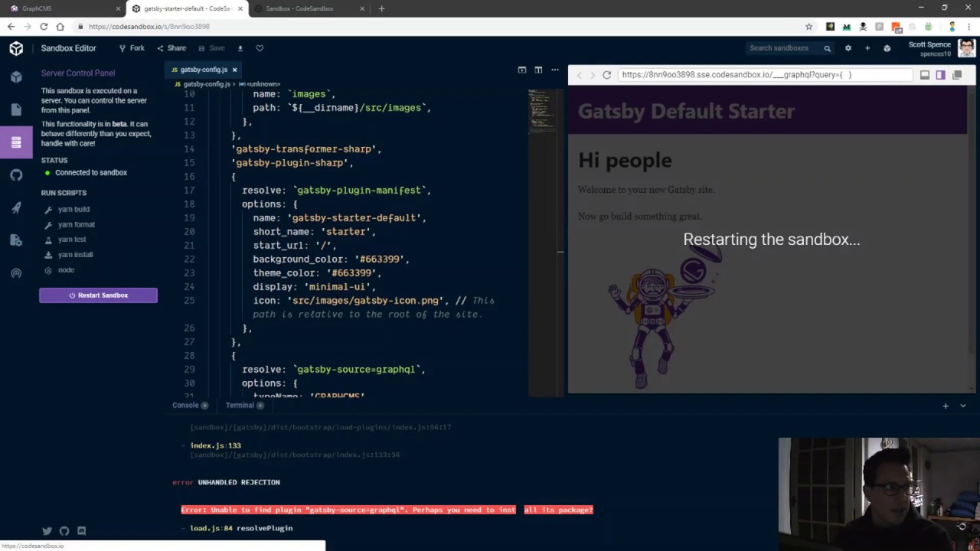The height and width of the screenshot is (551, 980).
Task: Download the sandbox via download icon
Action: (240, 48)
